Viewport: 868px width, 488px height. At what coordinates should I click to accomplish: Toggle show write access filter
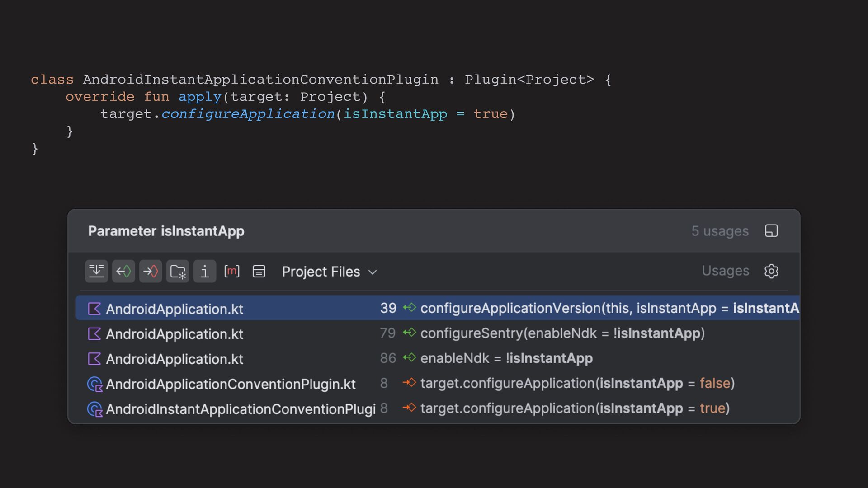(x=151, y=271)
